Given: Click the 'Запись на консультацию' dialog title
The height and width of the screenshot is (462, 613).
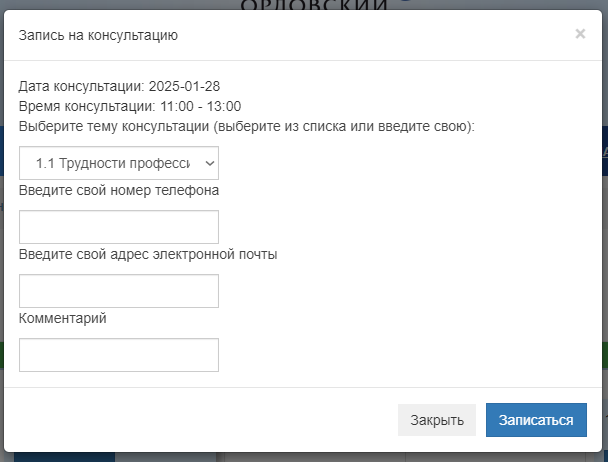Looking at the screenshot, I should tap(98, 36).
